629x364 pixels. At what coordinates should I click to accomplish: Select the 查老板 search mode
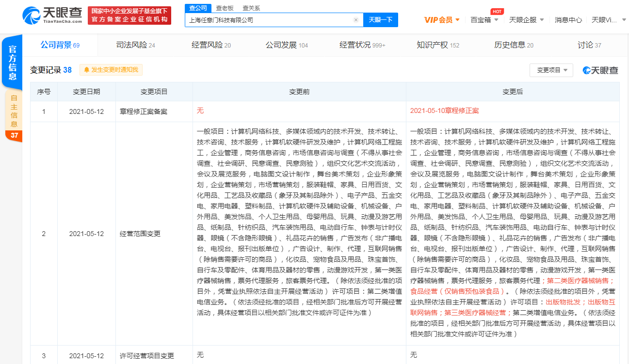[225, 8]
